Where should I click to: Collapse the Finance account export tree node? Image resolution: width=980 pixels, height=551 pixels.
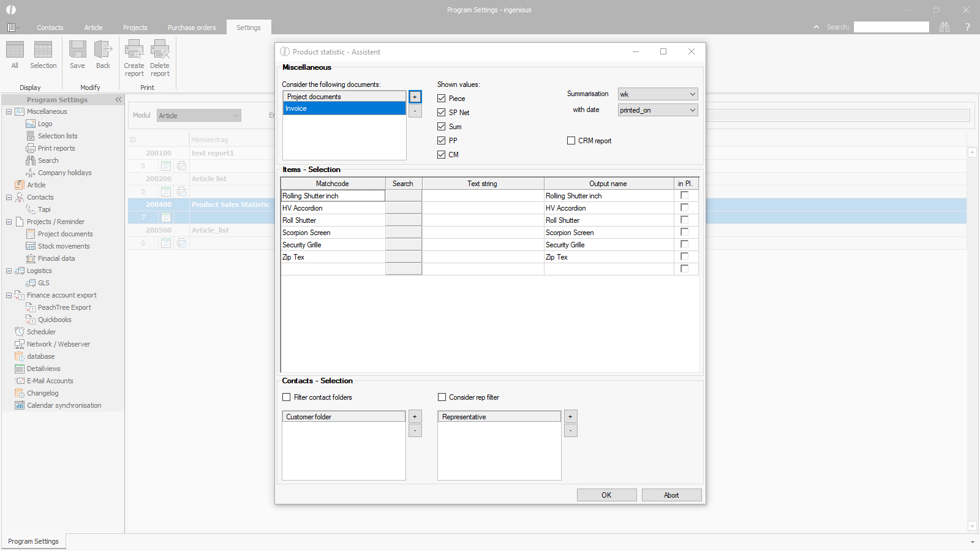tap(9, 295)
